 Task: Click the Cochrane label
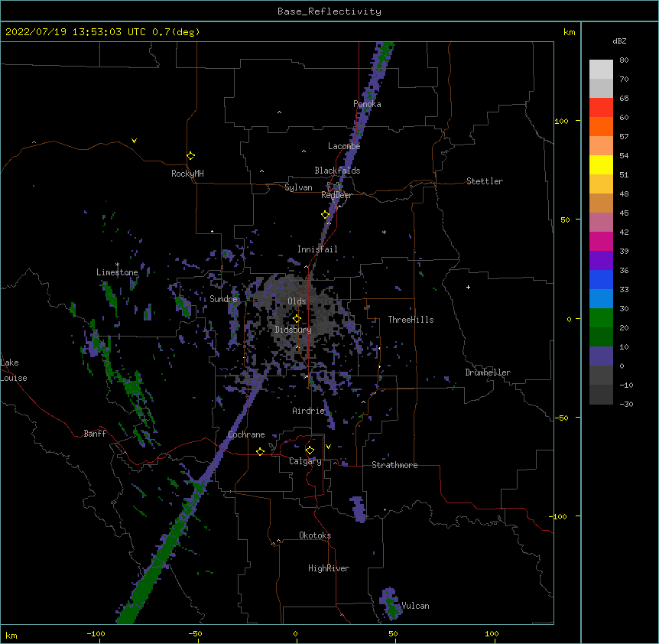tap(246, 434)
